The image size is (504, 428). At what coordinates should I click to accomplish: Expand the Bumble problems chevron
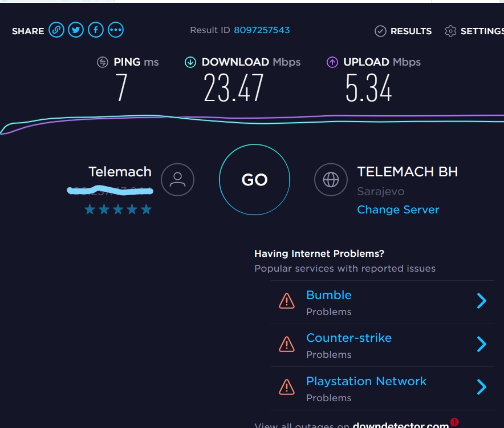click(482, 301)
